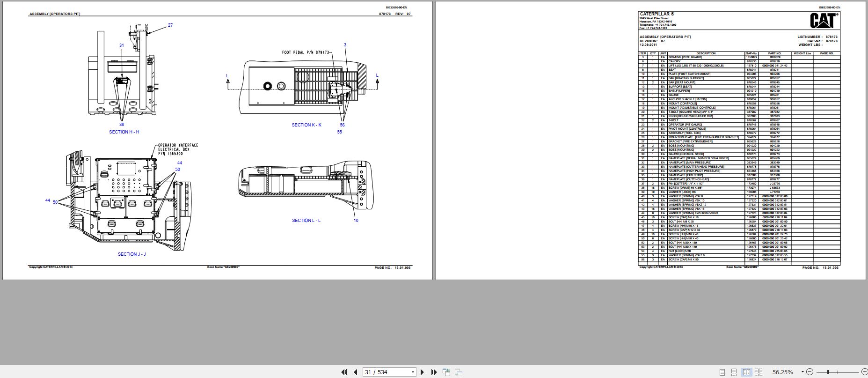This screenshot has height=378, width=868.
Task: Click the DESCRIPTION column header
Action: pyautogui.click(x=706, y=53)
